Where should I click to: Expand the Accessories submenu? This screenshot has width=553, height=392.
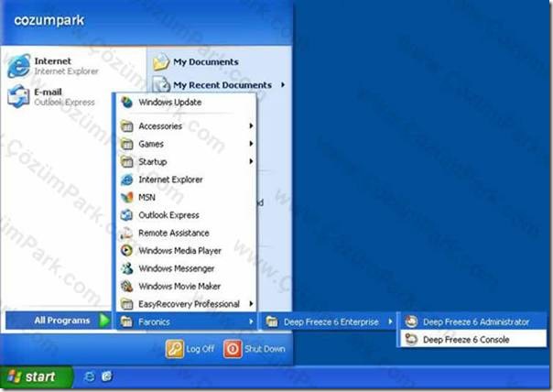(183, 126)
